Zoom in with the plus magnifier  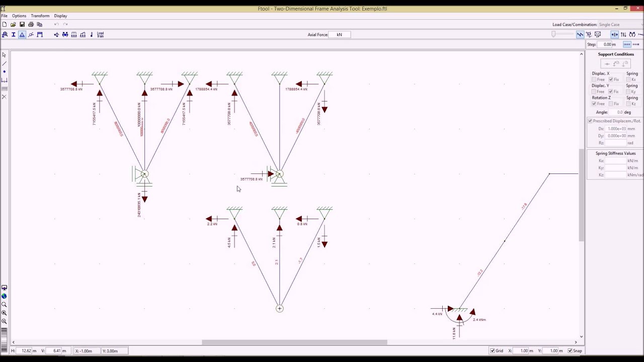(x=4, y=313)
